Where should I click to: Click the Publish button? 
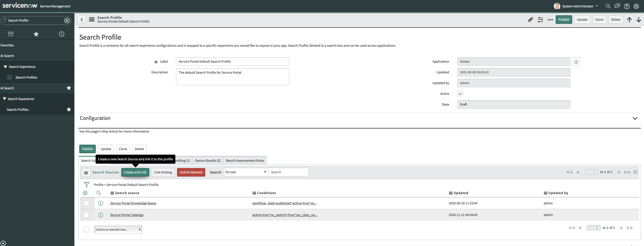564,19
